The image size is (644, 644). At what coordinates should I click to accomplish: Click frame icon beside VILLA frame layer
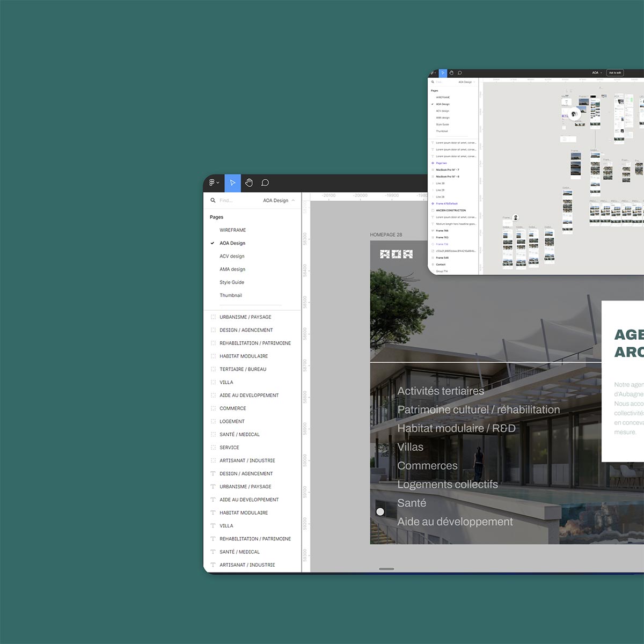(213, 382)
